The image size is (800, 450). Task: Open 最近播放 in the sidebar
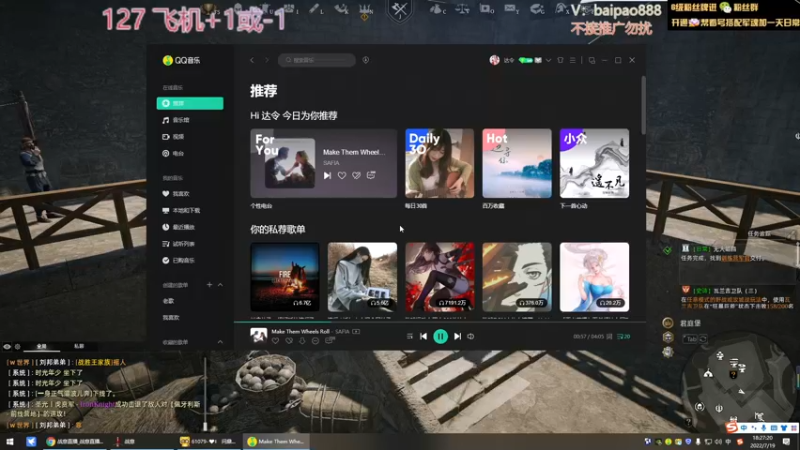(179, 227)
